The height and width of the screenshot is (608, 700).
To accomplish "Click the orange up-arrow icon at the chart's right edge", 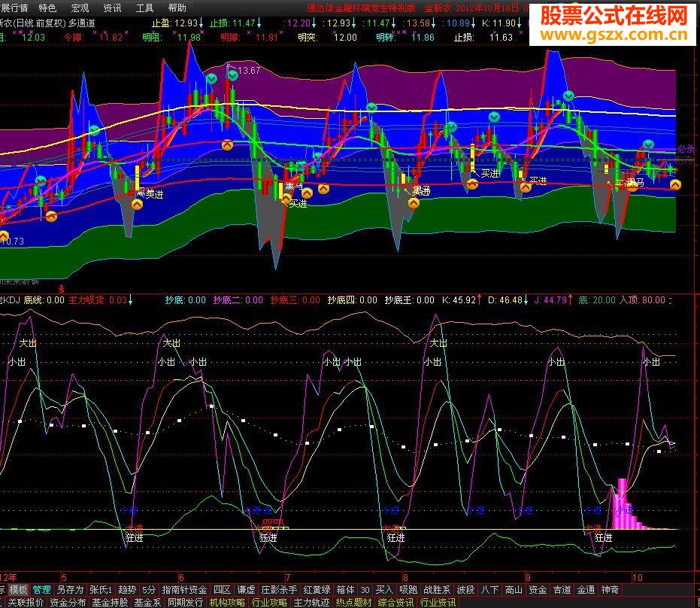I will (675, 184).
